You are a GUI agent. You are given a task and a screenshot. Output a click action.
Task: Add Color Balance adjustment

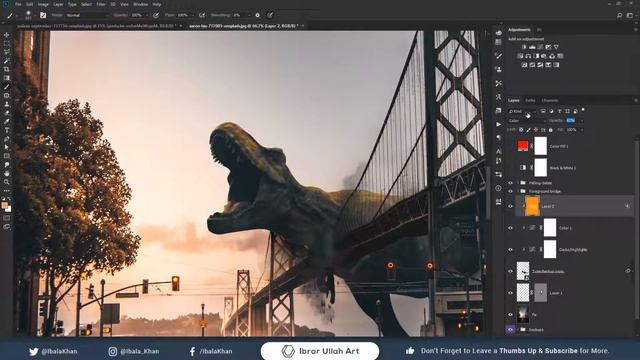(528, 56)
